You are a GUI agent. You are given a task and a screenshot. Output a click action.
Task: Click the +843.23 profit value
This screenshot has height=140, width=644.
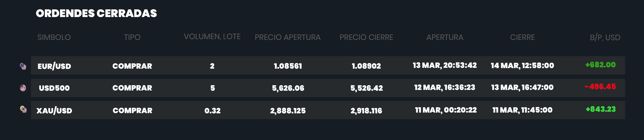point(601,109)
